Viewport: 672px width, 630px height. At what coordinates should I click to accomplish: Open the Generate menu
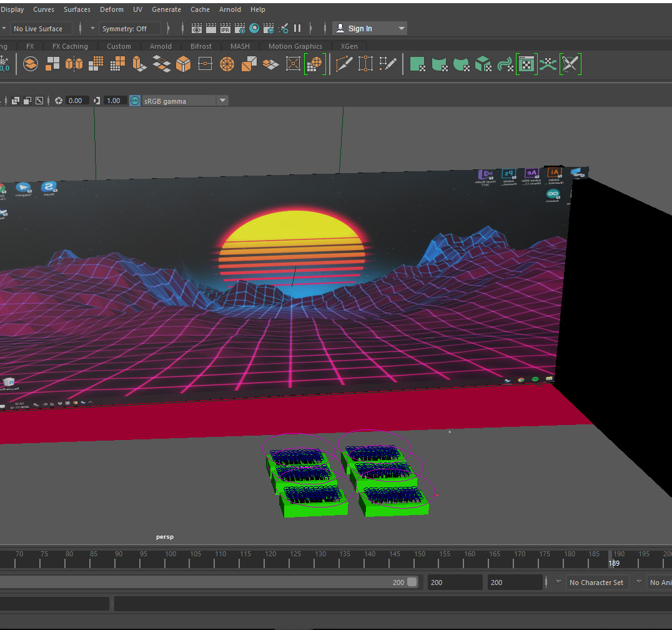[166, 9]
